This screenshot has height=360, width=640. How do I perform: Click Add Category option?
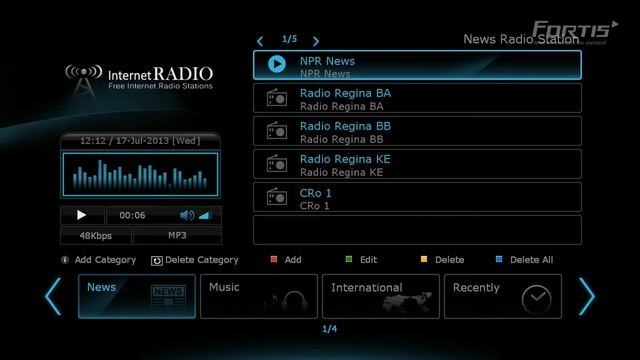[x=105, y=260]
